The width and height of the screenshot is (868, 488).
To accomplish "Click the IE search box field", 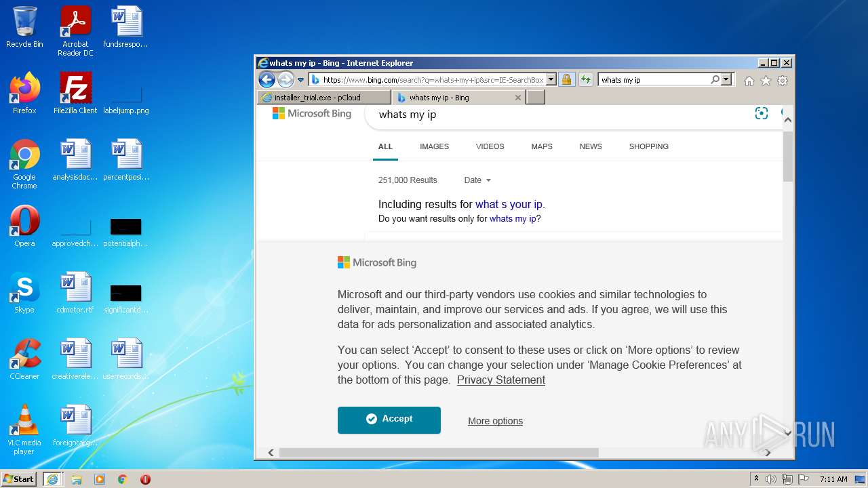I will 653,80.
